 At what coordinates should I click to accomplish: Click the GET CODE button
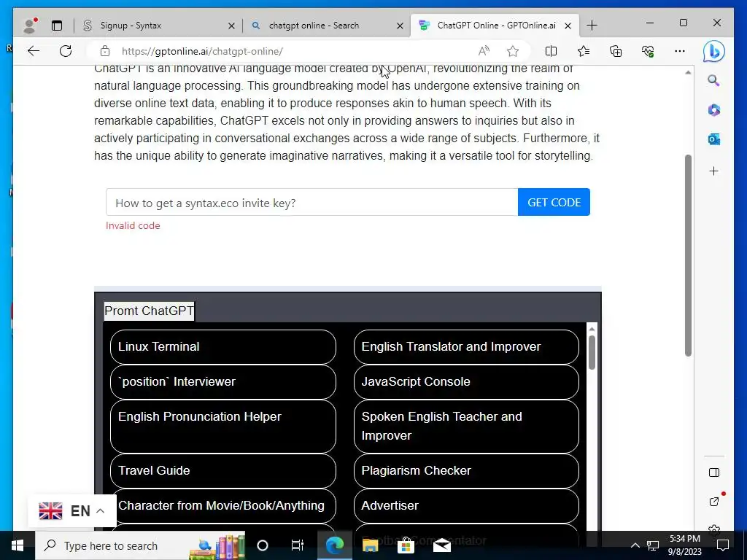(x=554, y=203)
